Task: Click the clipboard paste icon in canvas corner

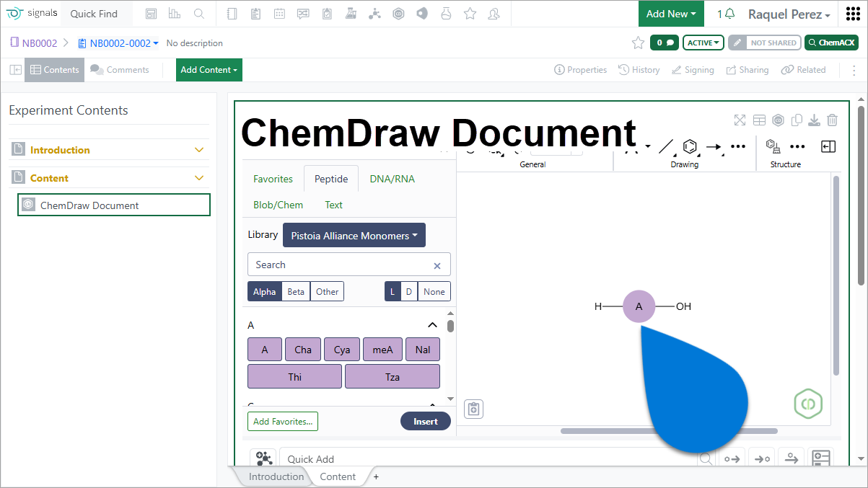Action: pyautogui.click(x=473, y=409)
